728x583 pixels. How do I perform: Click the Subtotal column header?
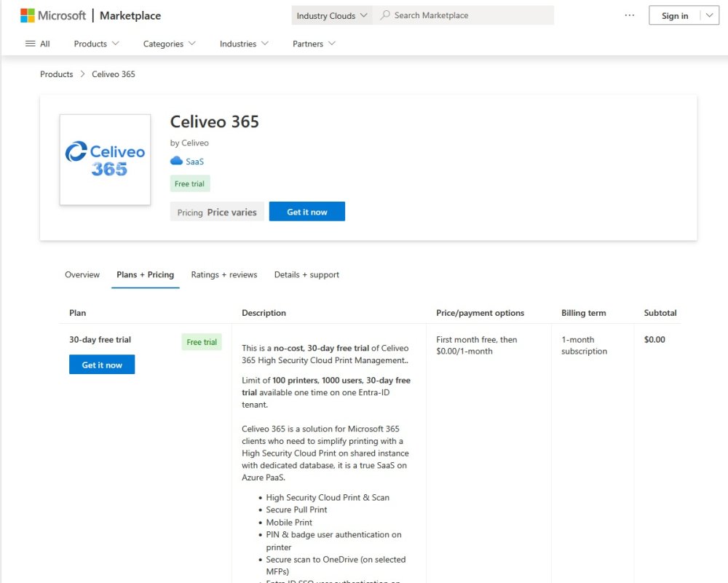click(660, 313)
